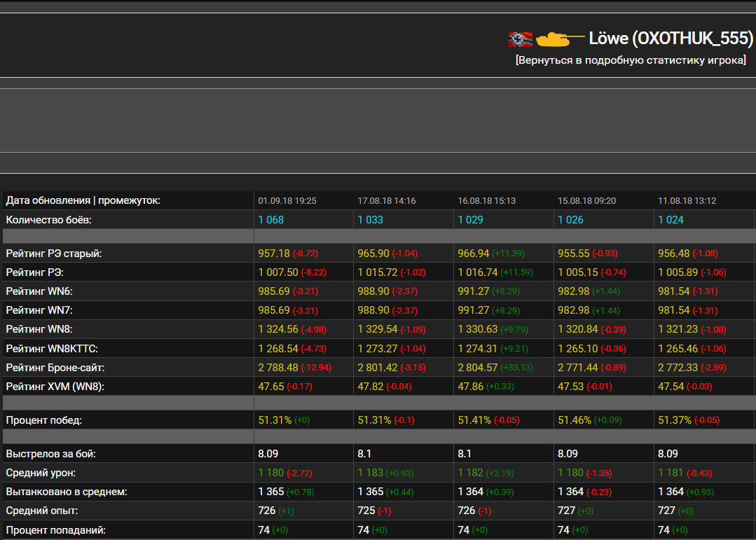Click the Löwe (OXOTHUK_555) page title

[x=671, y=39]
